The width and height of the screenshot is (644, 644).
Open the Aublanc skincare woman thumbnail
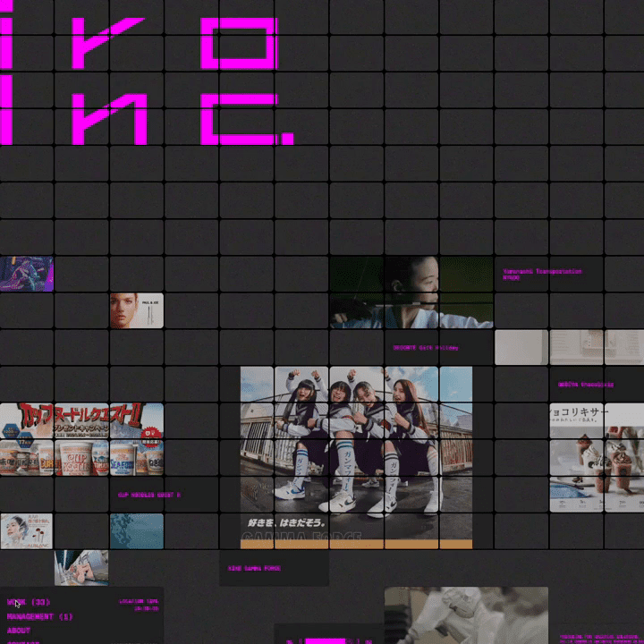[x=27, y=531]
